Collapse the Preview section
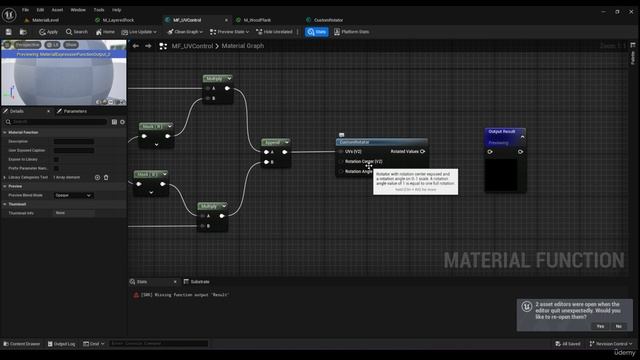640x360 pixels. [5, 186]
